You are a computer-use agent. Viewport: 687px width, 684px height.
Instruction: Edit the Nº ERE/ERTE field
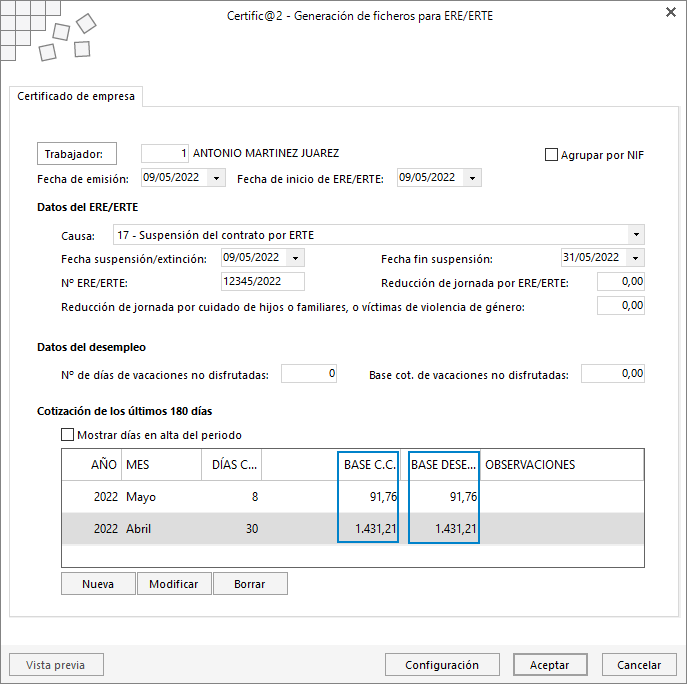pyautogui.click(x=262, y=281)
